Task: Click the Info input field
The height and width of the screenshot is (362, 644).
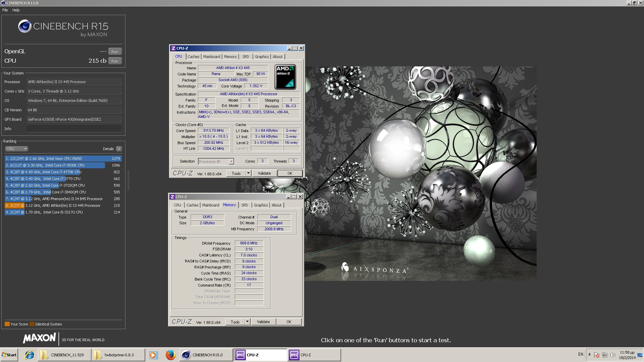Action: click(x=74, y=129)
